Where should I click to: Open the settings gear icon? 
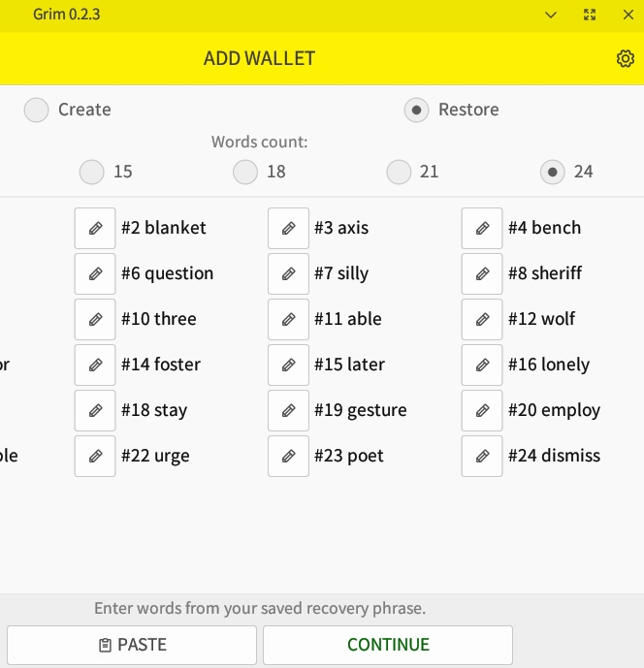[625, 58]
